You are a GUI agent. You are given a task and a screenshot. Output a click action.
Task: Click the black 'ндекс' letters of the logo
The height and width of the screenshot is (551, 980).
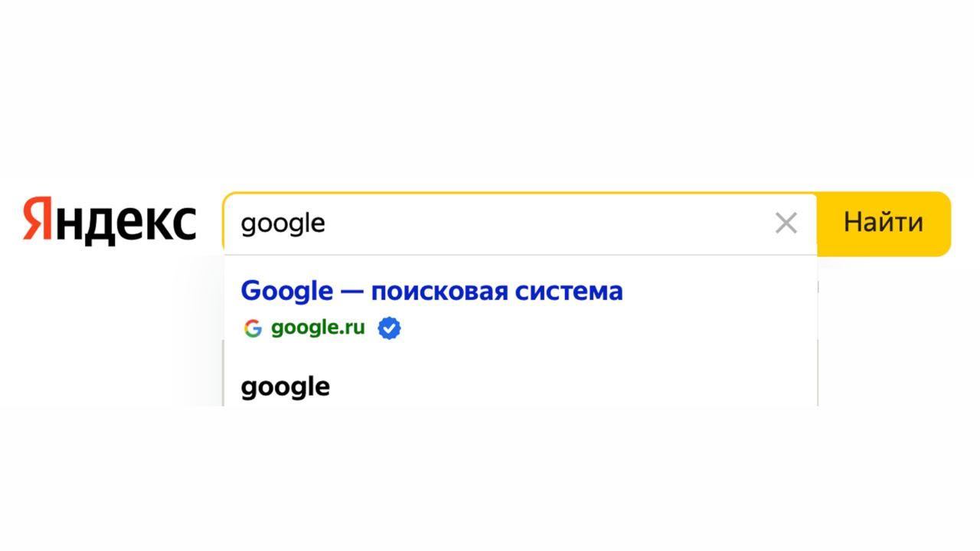pyautogui.click(x=126, y=223)
